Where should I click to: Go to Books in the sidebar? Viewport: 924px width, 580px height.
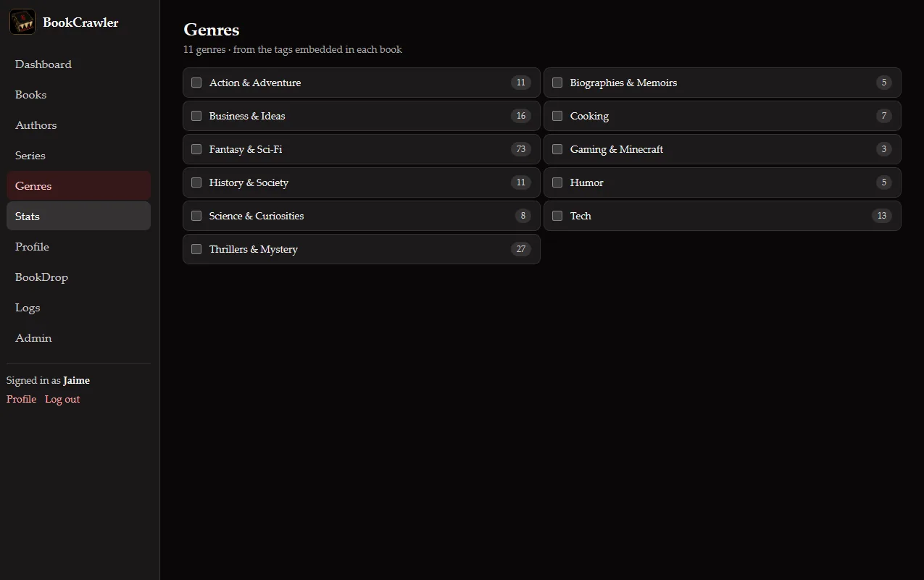point(78,95)
